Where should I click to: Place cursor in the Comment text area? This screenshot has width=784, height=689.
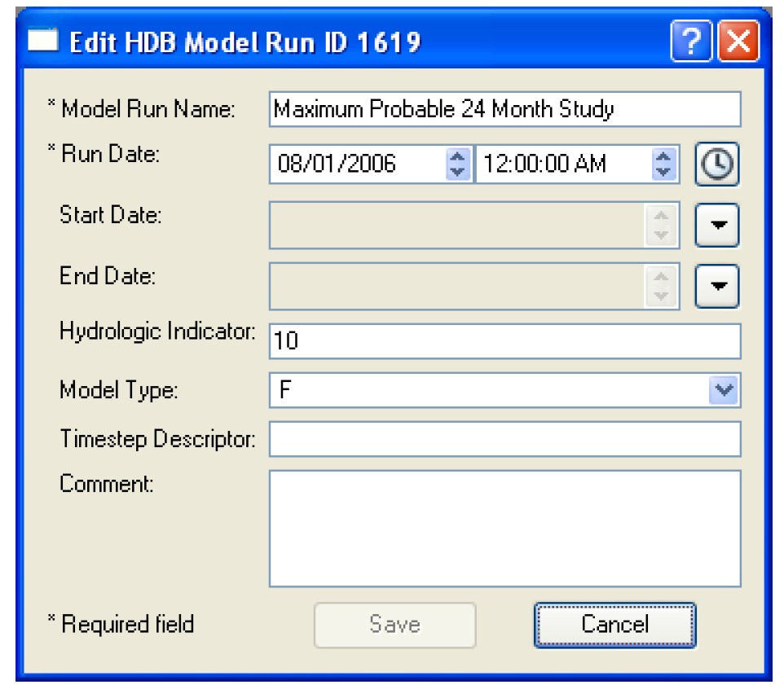[504, 528]
